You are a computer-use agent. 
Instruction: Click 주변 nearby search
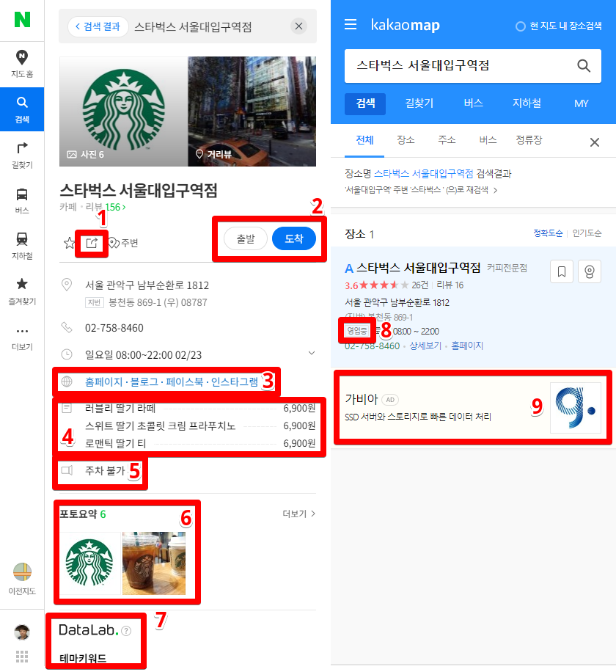(x=123, y=243)
